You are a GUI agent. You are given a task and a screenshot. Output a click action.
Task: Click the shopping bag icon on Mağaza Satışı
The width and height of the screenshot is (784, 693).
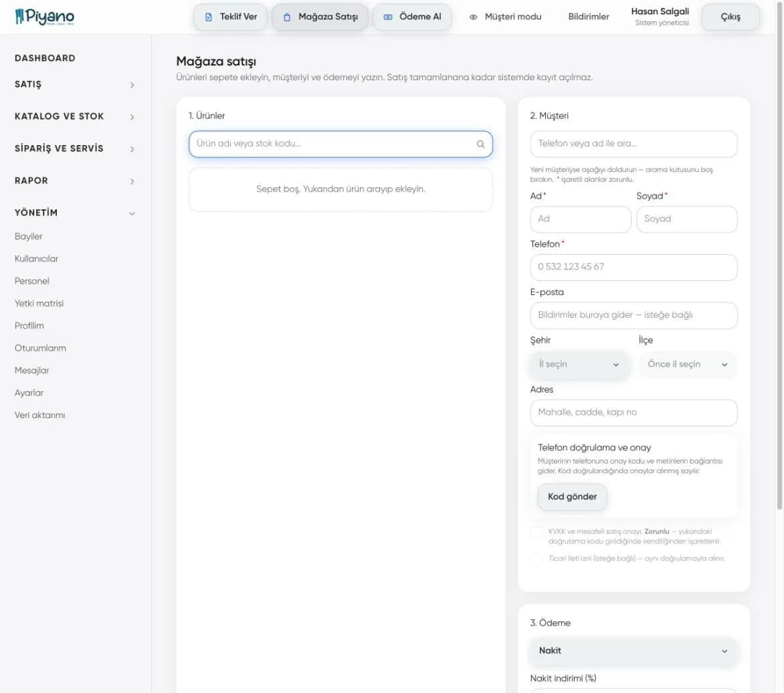287,17
